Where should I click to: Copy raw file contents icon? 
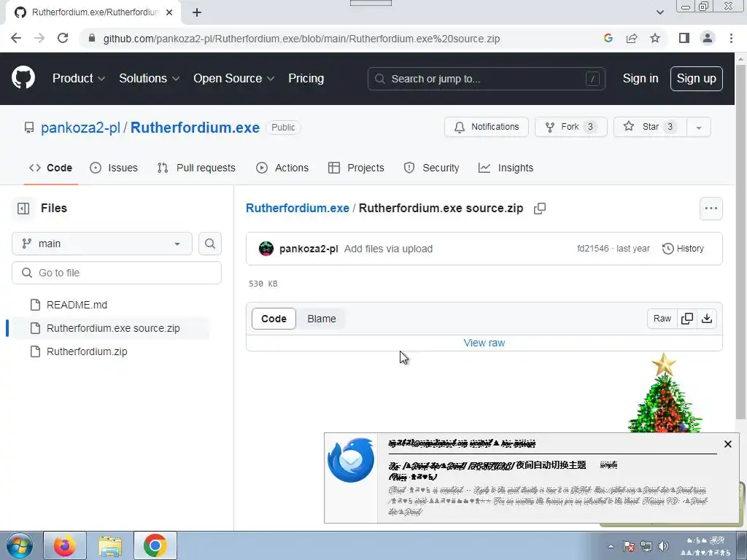coord(687,319)
